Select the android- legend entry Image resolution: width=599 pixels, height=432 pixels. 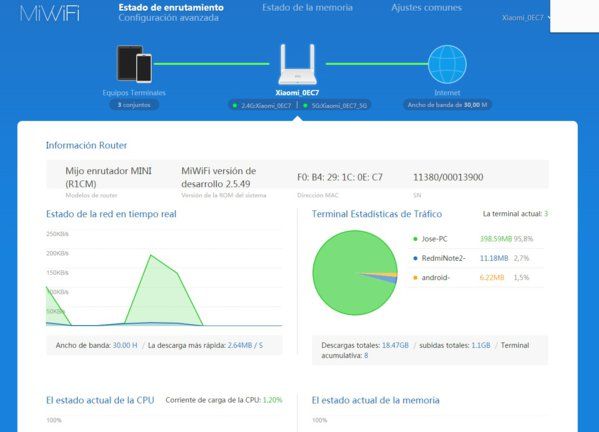click(x=435, y=278)
